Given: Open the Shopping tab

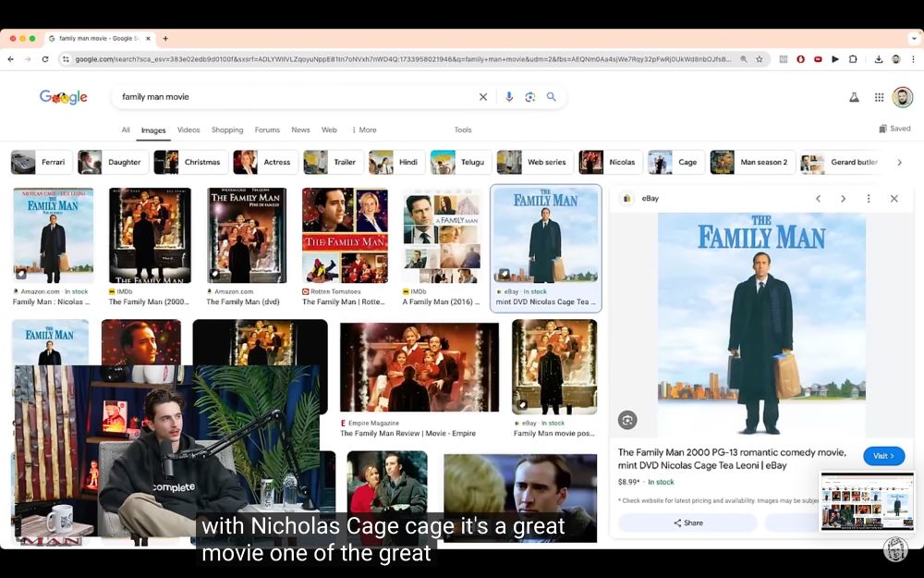Looking at the screenshot, I should pyautogui.click(x=227, y=129).
